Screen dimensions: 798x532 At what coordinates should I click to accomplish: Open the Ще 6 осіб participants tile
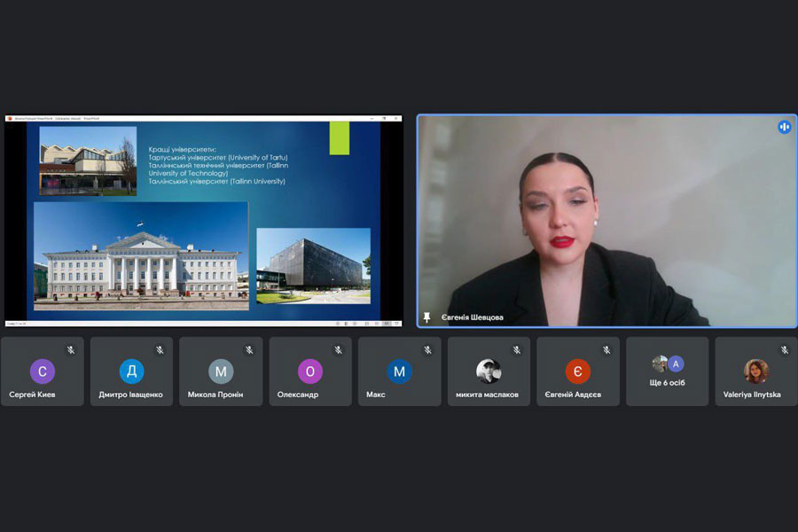667,372
